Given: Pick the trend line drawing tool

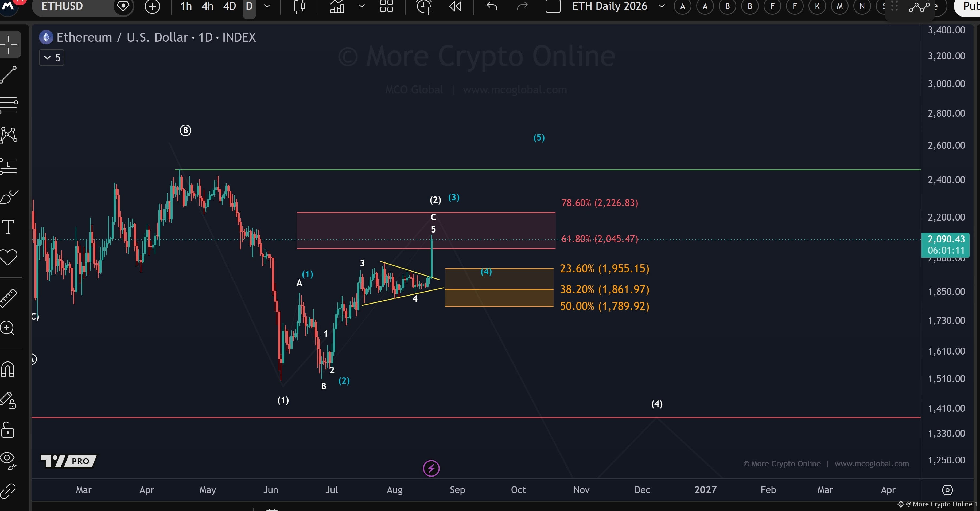Looking at the screenshot, I should pos(8,74).
